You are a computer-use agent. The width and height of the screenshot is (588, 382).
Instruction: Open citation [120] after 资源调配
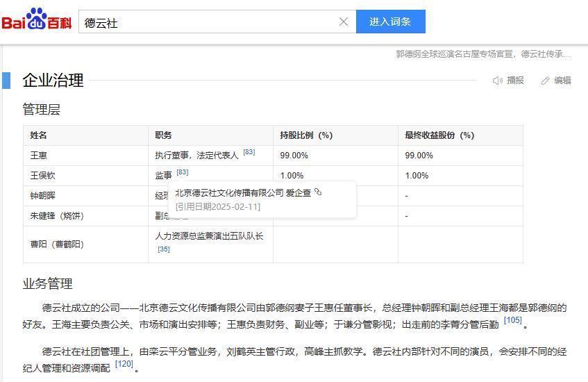pos(124,364)
